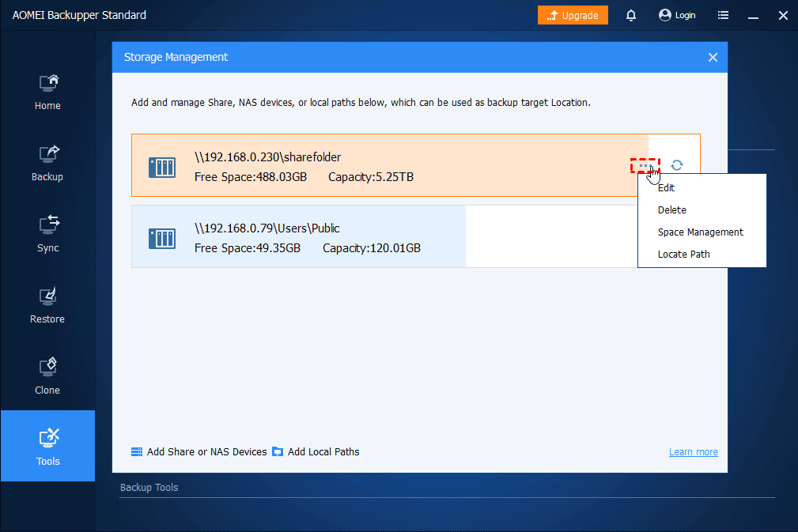Click the three-dots menu for sharefolder
Image resolution: width=798 pixels, height=532 pixels.
point(645,165)
